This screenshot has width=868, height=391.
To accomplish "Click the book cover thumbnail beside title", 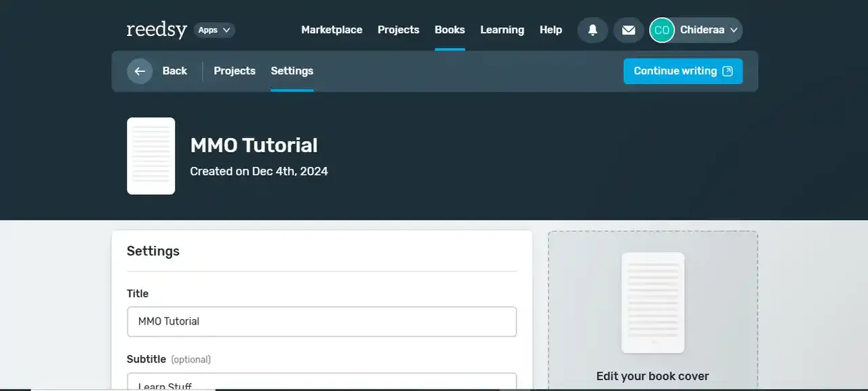I will coord(151,156).
